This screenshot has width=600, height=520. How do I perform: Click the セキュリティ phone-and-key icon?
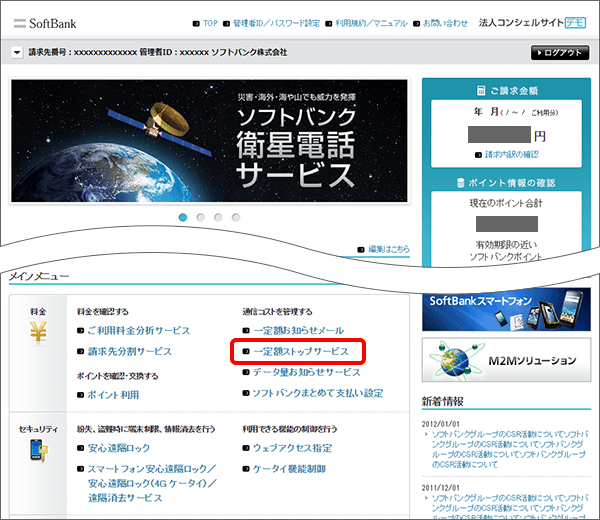tap(39, 450)
